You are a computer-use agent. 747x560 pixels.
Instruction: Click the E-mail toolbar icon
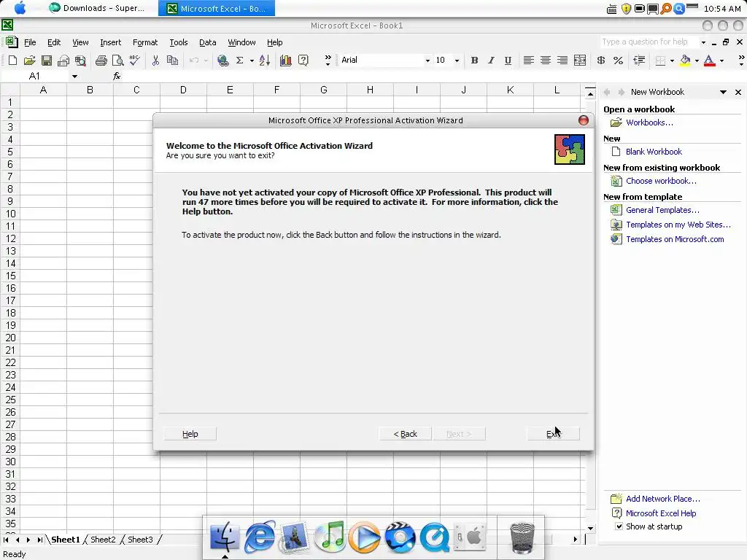click(63, 61)
